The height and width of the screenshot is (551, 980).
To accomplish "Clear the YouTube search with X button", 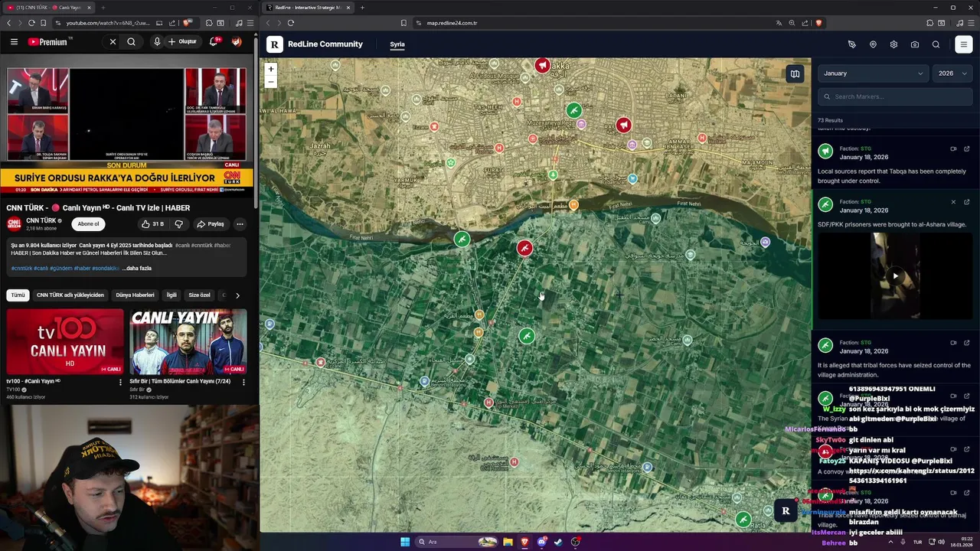I will tap(113, 42).
